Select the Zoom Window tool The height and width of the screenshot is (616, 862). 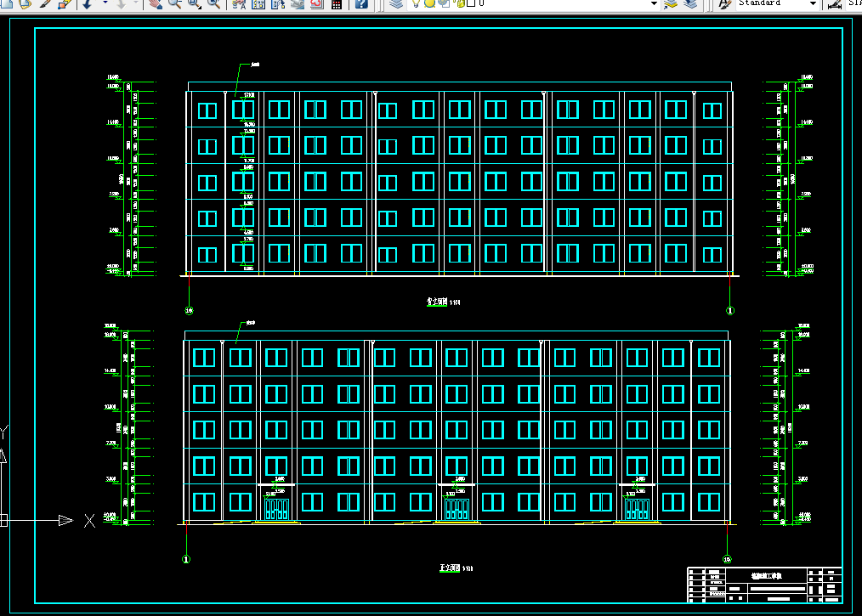(x=194, y=4)
